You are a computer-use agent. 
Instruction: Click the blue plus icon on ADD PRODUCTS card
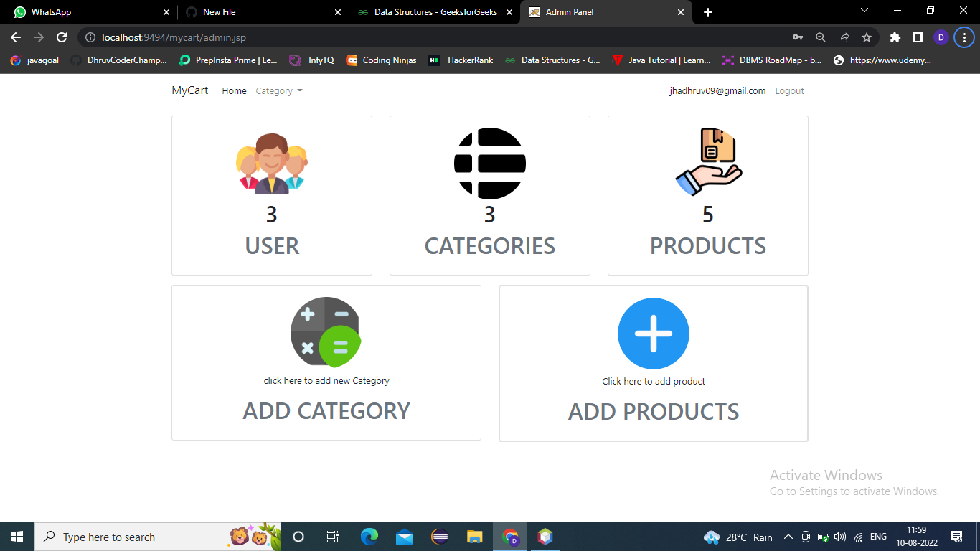pos(653,333)
